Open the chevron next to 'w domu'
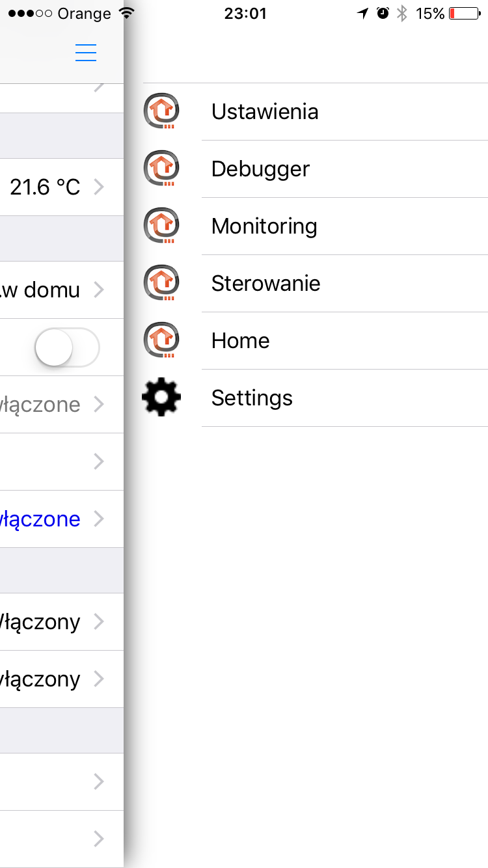The height and width of the screenshot is (868, 488). (x=99, y=290)
